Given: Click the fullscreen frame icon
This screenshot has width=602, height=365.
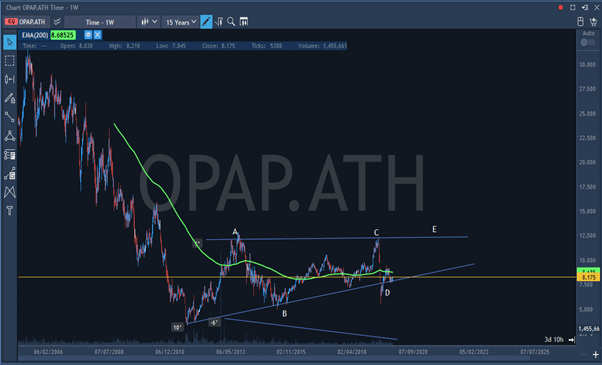Looking at the screenshot, I should click(572, 7).
